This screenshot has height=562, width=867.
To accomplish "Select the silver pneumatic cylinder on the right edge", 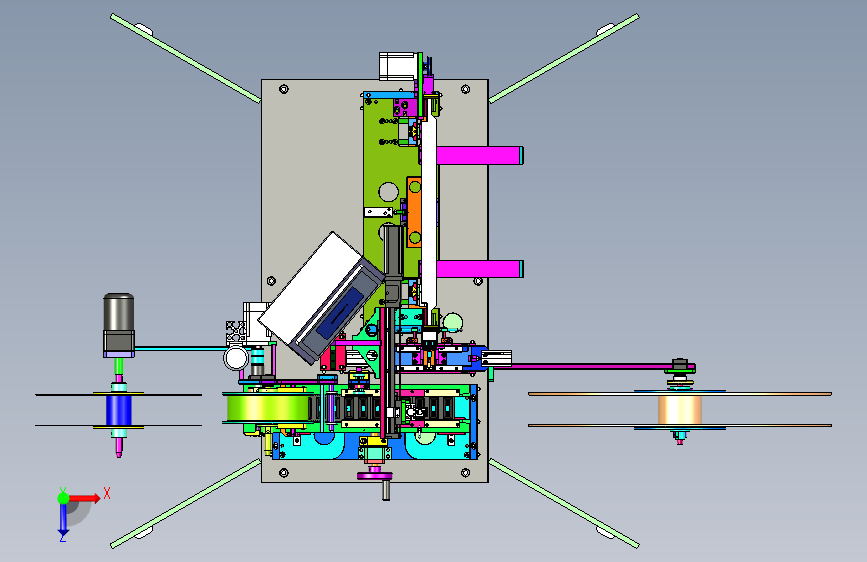I will click(497, 358).
